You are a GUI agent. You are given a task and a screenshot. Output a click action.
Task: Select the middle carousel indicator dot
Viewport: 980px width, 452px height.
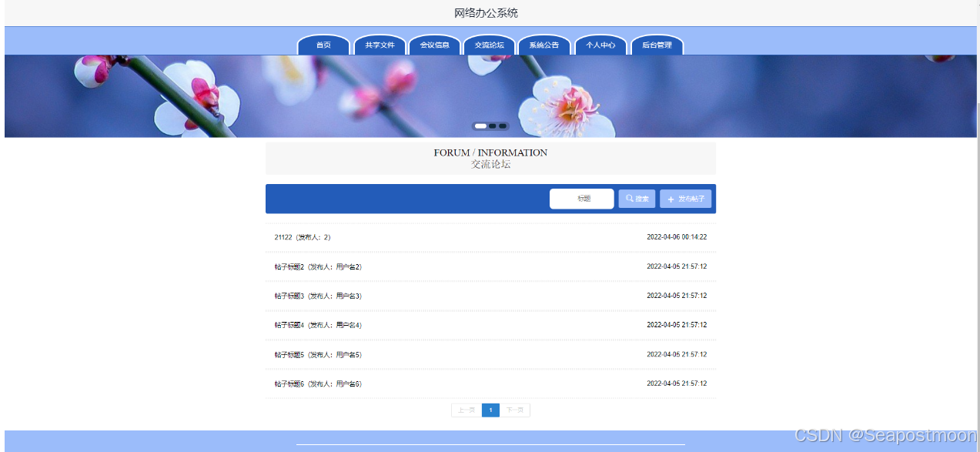pos(492,126)
